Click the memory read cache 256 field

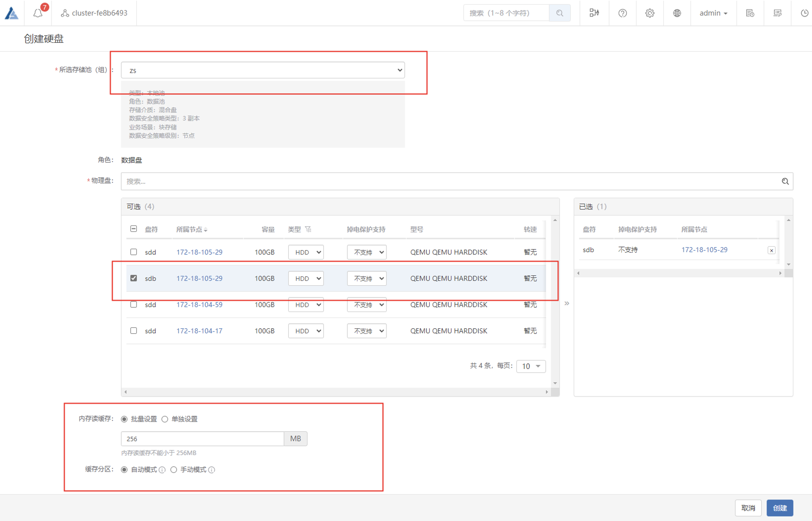click(202, 439)
